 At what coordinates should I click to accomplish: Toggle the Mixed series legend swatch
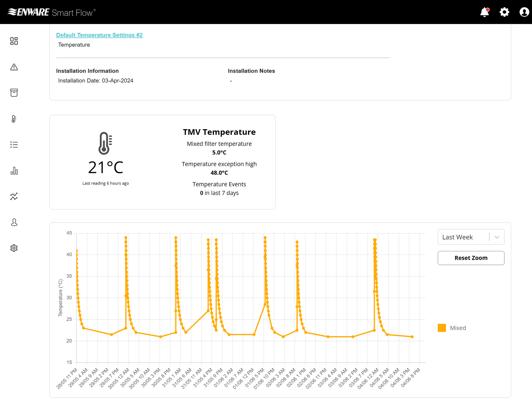pos(442,328)
